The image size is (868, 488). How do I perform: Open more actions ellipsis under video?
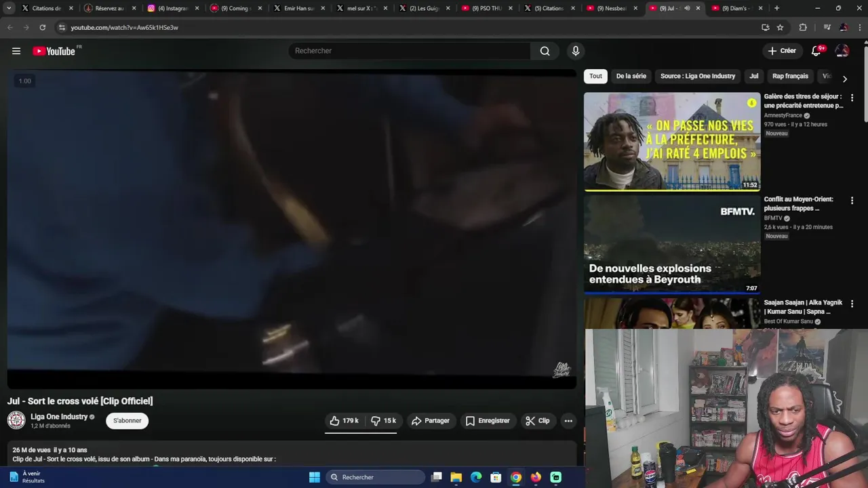pyautogui.click(x=568, y=421)
